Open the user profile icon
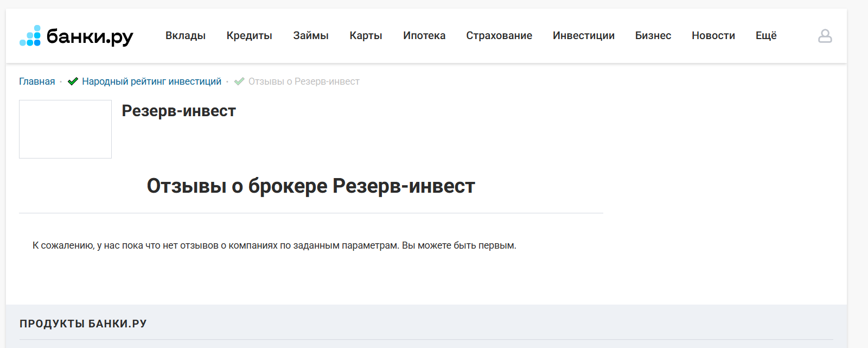 click(x=825, y=36)
